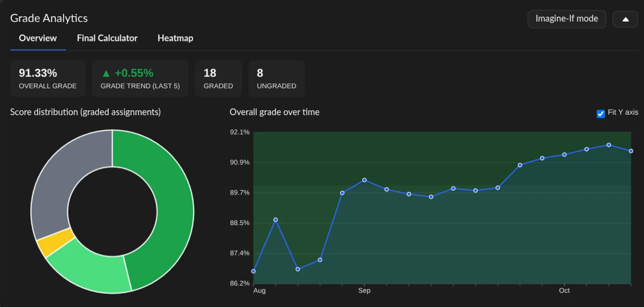644x307 pixels.
Task: Switch to the Overview tab
Action: [38, 38]
